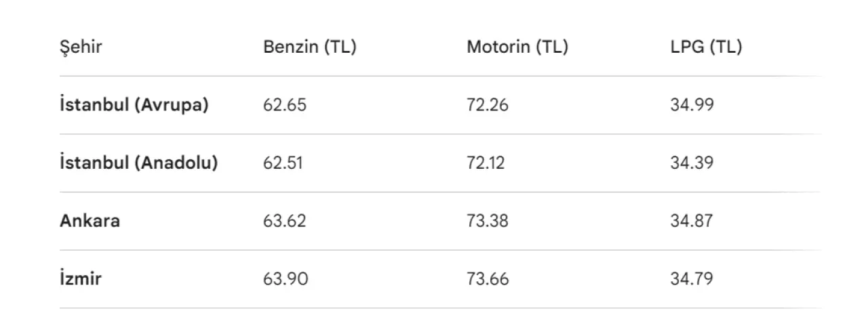Click Ankara's 34.87 LPG price

click(692, 222)
